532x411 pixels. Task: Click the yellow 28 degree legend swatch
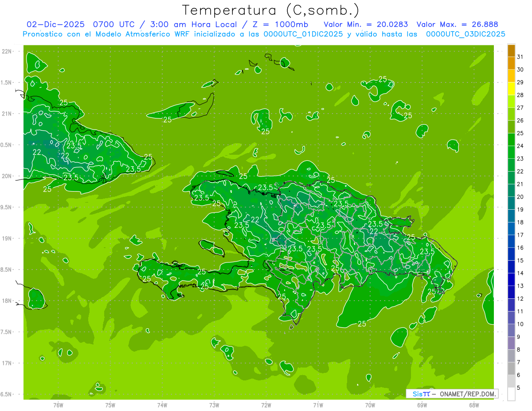pos(511,89)
